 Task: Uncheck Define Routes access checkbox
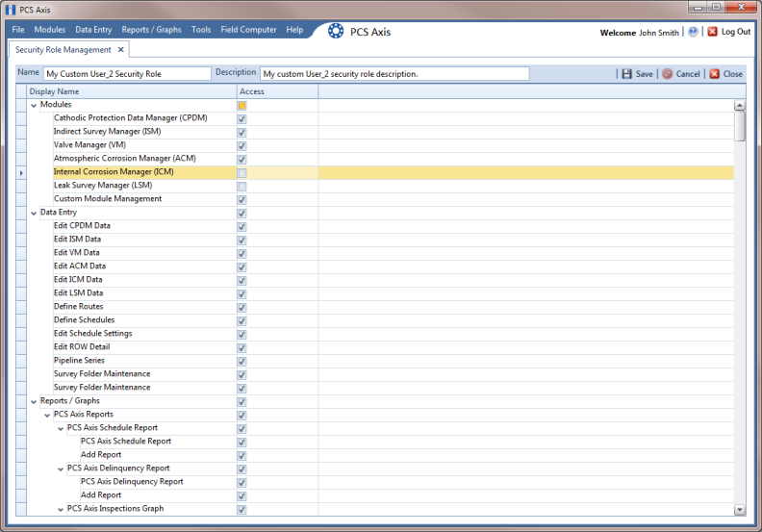click(x=242, y=308)
